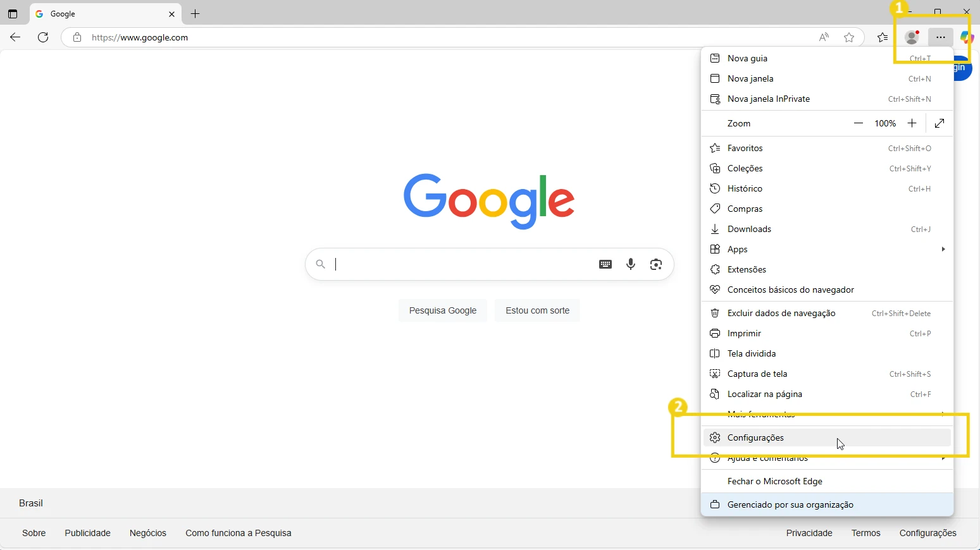Open Coleções from the menu

828,168
